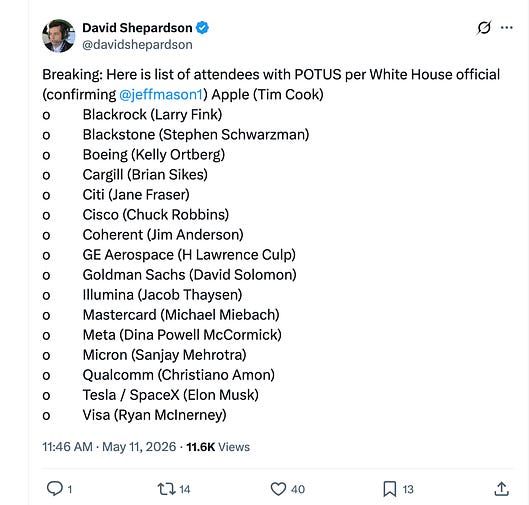This screenshot has height=505, width=529.
Task: Click the Breaking headline text of post
Action: (271, 75)
